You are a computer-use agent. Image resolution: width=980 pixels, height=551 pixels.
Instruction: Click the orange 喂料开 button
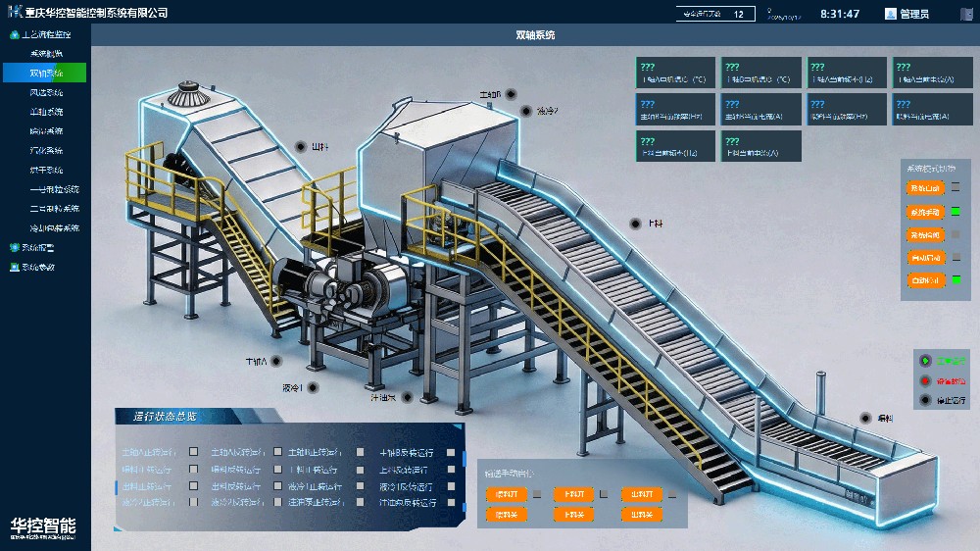click(x=507, y=494)
